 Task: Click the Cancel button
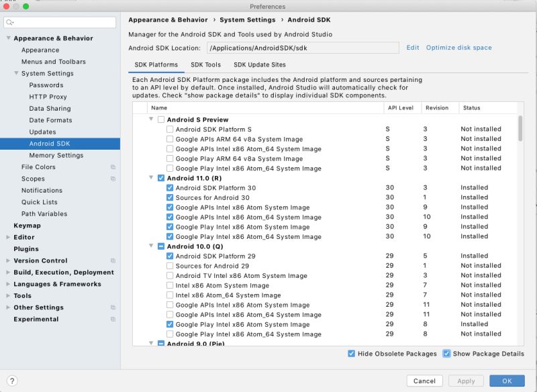424,381
